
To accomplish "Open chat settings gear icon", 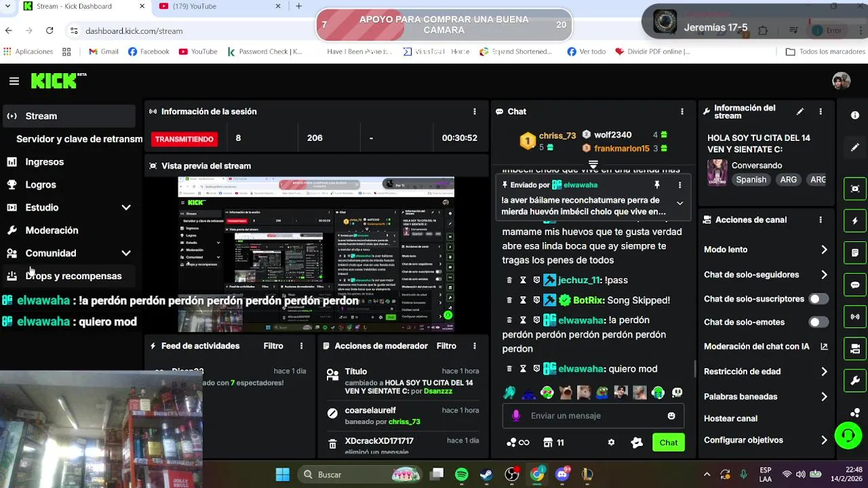I will [611, 443].
